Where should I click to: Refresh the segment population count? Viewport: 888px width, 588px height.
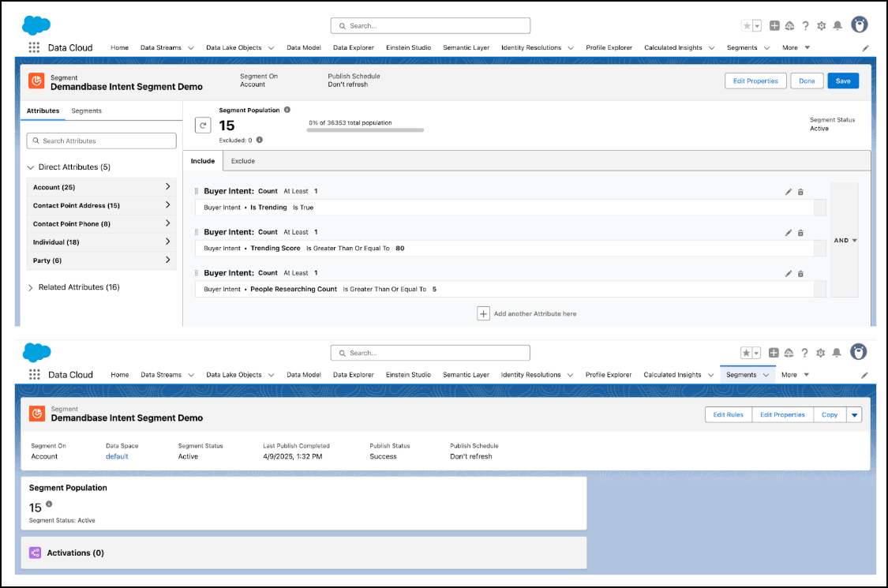[x=203, y=125]
